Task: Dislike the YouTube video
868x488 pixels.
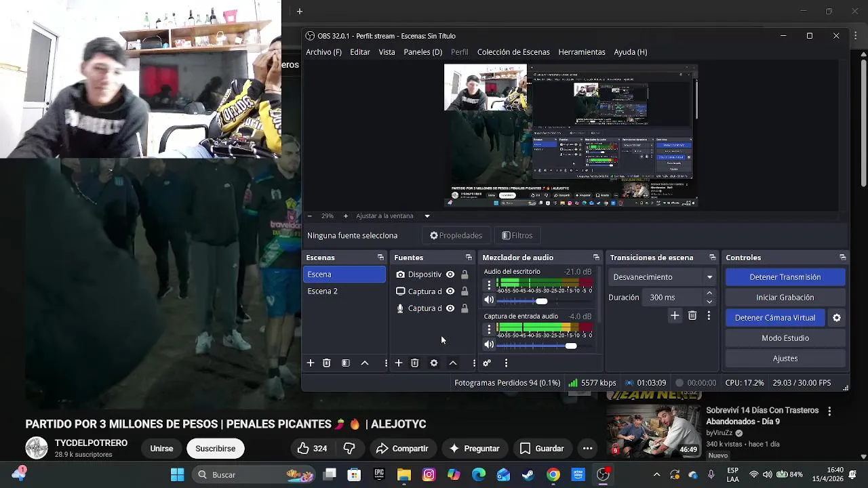Action: pyautogui.click(x=349, y=449)
